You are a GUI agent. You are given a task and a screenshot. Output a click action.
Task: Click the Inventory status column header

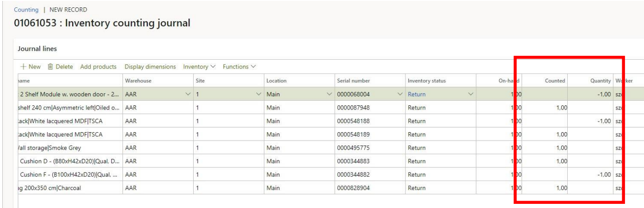[426, 81]
